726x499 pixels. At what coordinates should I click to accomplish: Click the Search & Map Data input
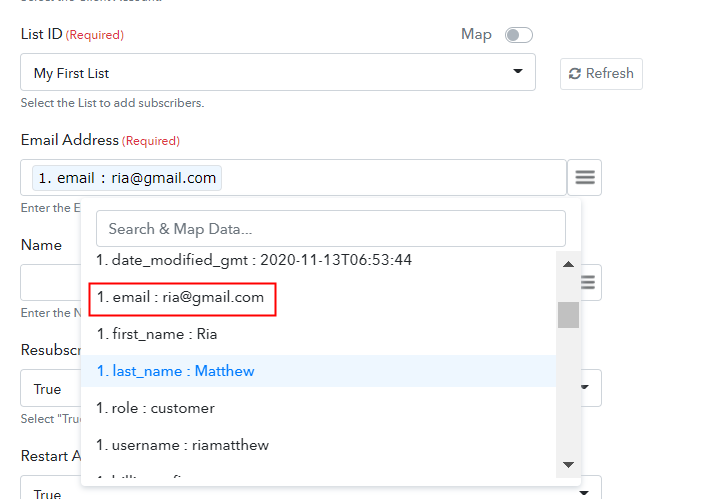[x=331, y=229]
